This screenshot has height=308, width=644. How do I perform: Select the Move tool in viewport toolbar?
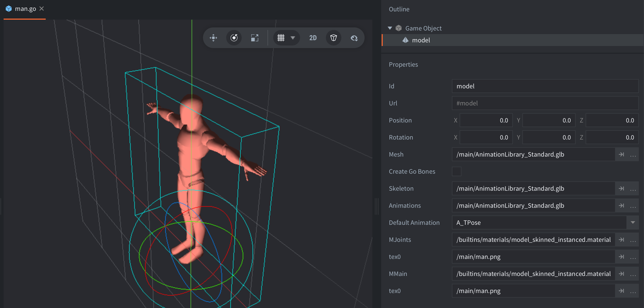[213, 38]
